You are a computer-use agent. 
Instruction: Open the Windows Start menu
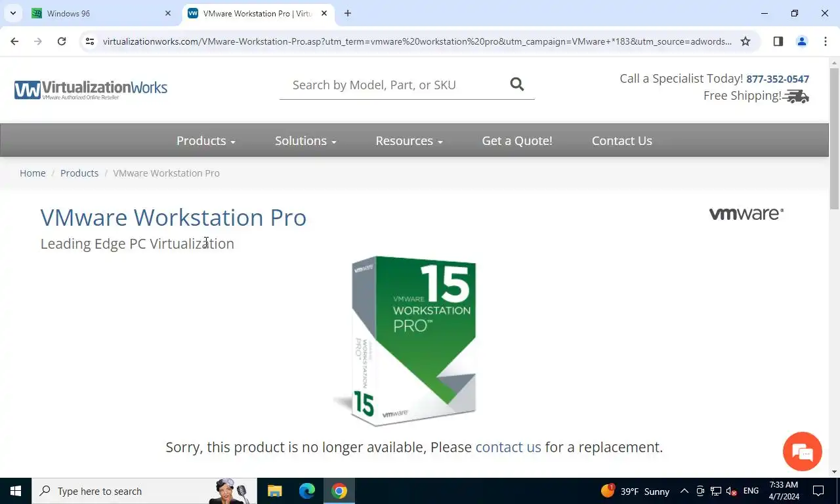pos(16,491)
